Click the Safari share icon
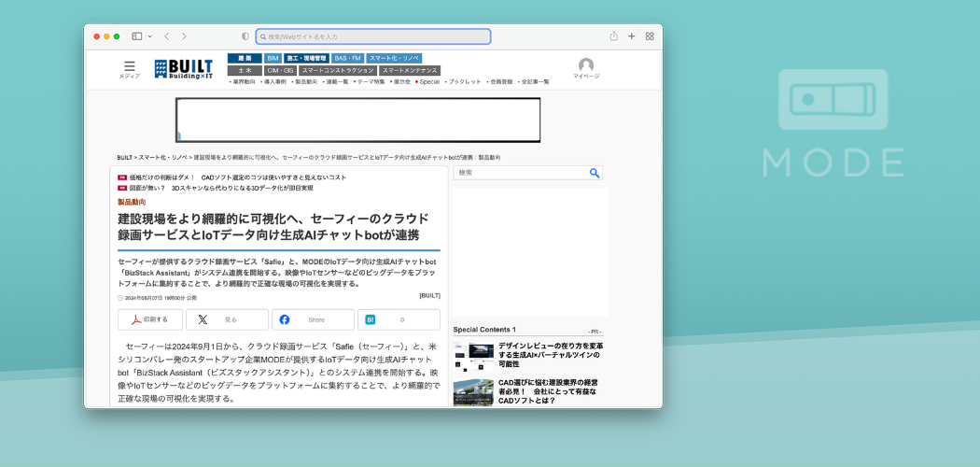 point(614,36)
